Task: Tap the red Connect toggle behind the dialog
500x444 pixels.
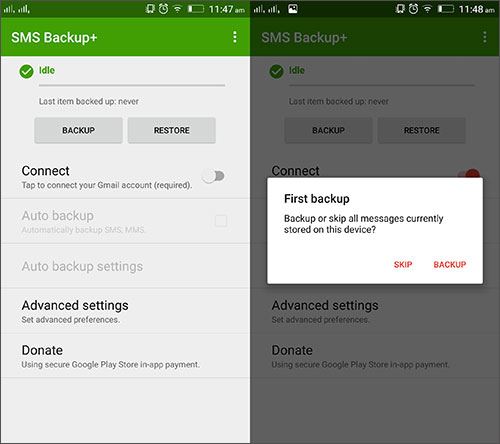Action: point(469,173)
